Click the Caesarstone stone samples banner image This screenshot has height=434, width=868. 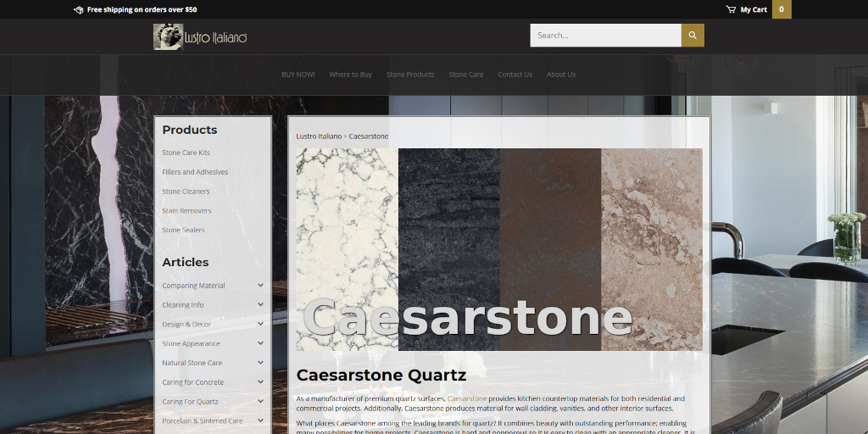tap(499, 249)
